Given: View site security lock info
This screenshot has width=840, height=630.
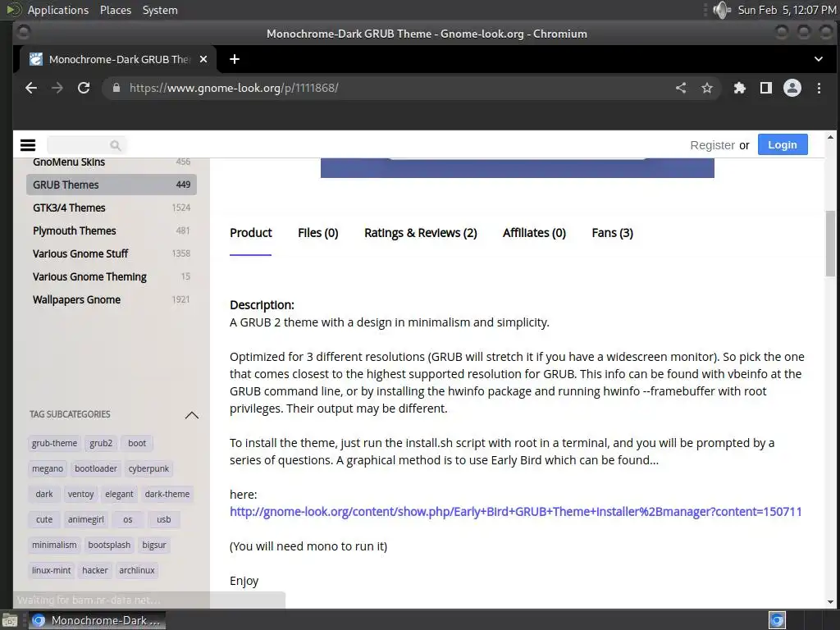Looking at the screenshot, I should click(x=116, y=88).
